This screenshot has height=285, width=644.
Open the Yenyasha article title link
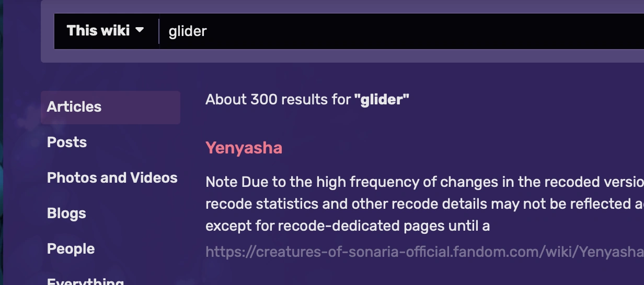pos(244,148)
